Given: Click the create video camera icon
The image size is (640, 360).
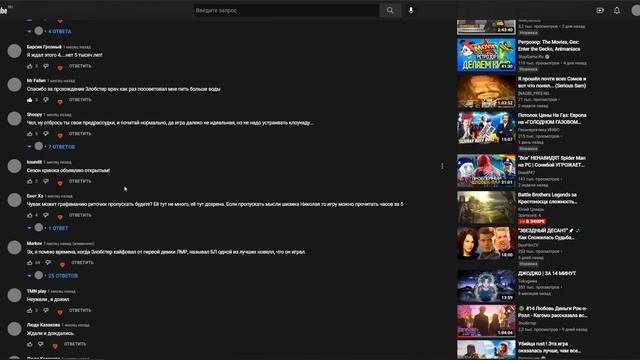Looking at the screenshot, I should pos(600,10).
